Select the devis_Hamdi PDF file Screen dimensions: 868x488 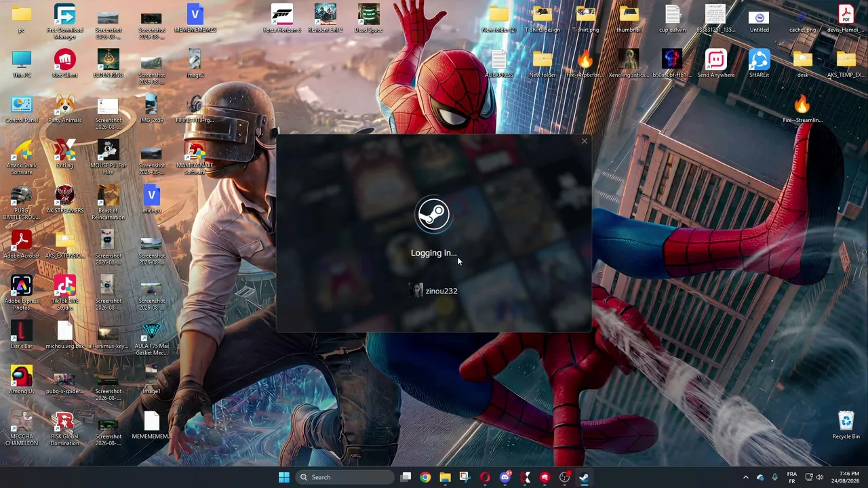(846, 18)
